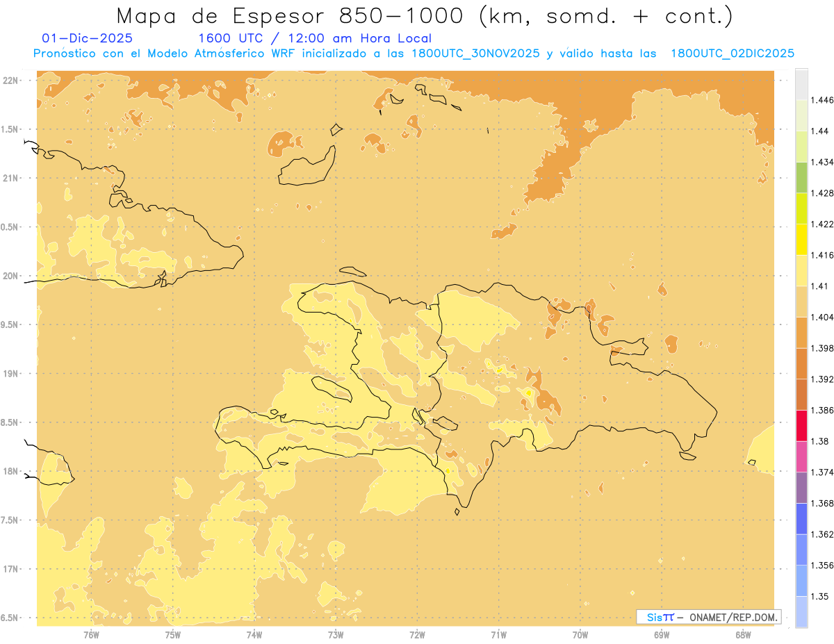Viewport: 834px width, 644px height.
Task: Click the colorbar value '1.404'
Action: point(822,317)
